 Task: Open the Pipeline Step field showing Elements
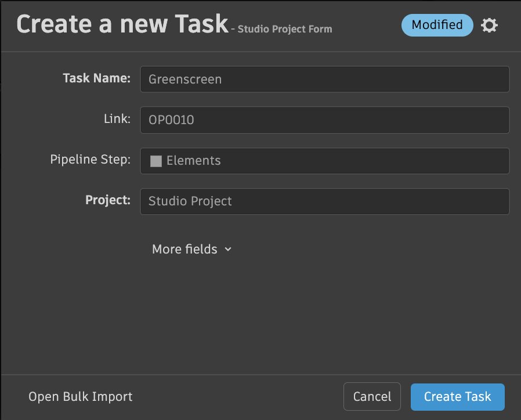tap(325, 161)
